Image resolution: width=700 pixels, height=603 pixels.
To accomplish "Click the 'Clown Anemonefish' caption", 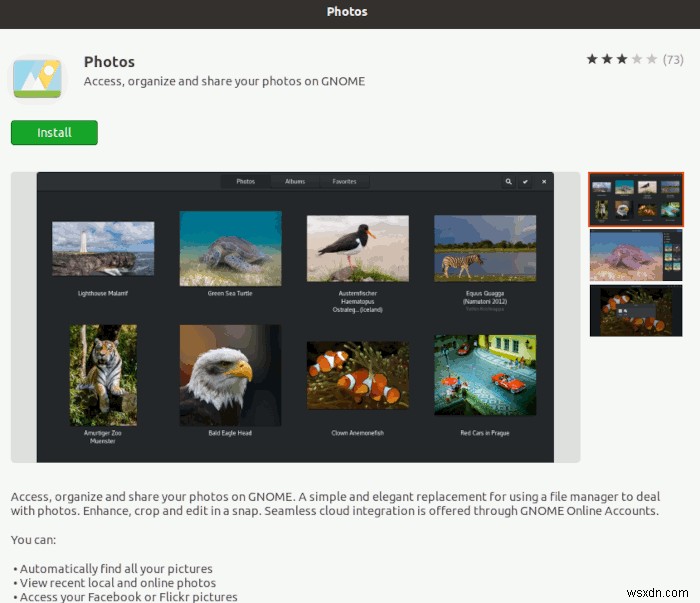I will point(358,433).
